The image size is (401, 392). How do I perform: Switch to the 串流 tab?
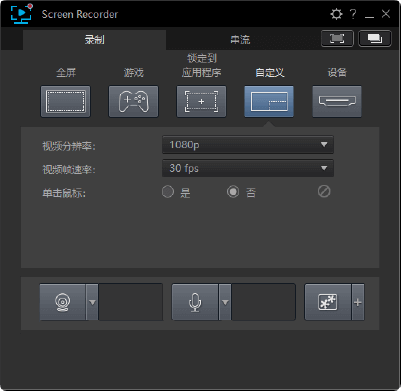[x=240, y=40]
